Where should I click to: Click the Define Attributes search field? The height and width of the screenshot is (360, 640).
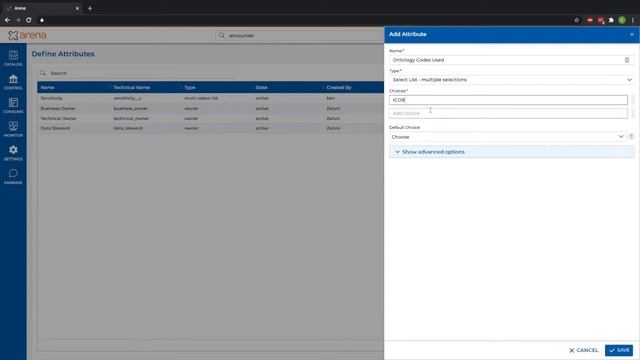coord(136,73)
